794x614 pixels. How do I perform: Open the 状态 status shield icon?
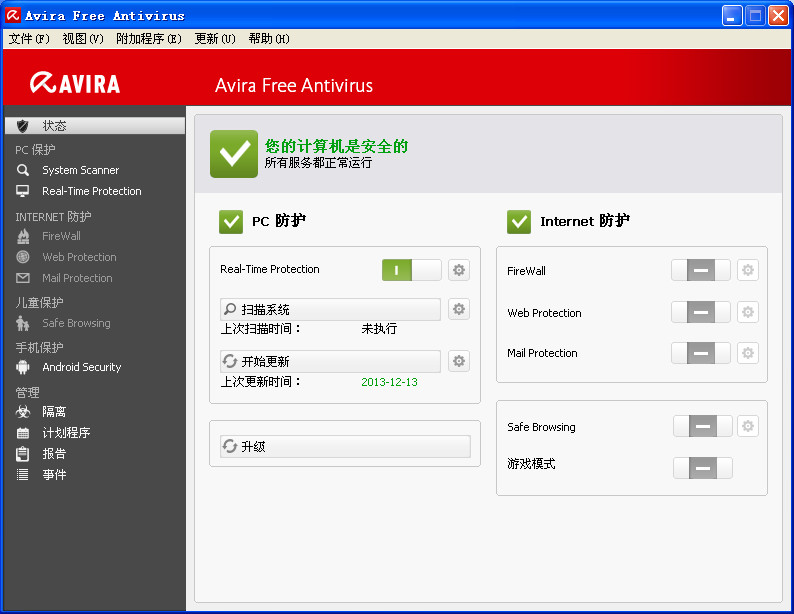[x=22, y=126]
